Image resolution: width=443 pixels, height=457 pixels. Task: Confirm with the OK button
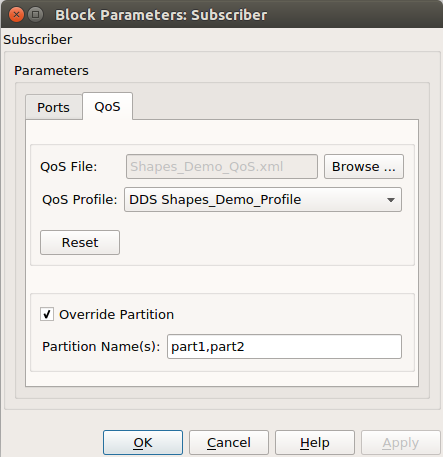[x=143, y=443]
